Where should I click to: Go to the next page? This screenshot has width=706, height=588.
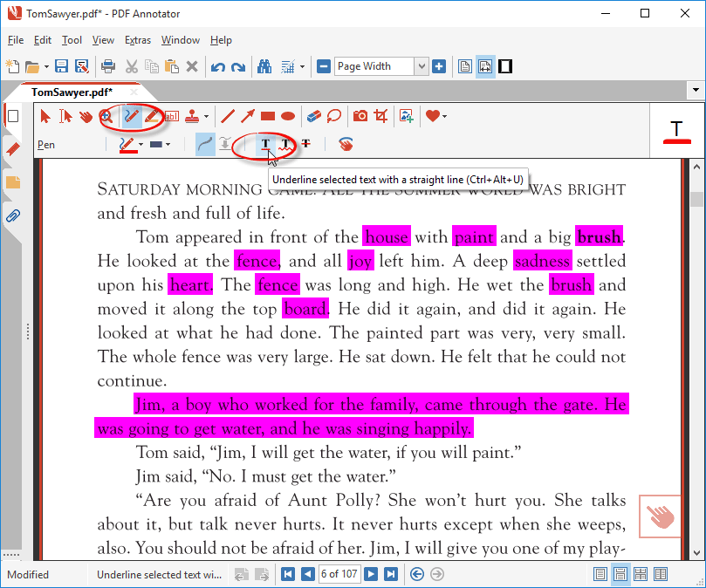pos(371,574)
